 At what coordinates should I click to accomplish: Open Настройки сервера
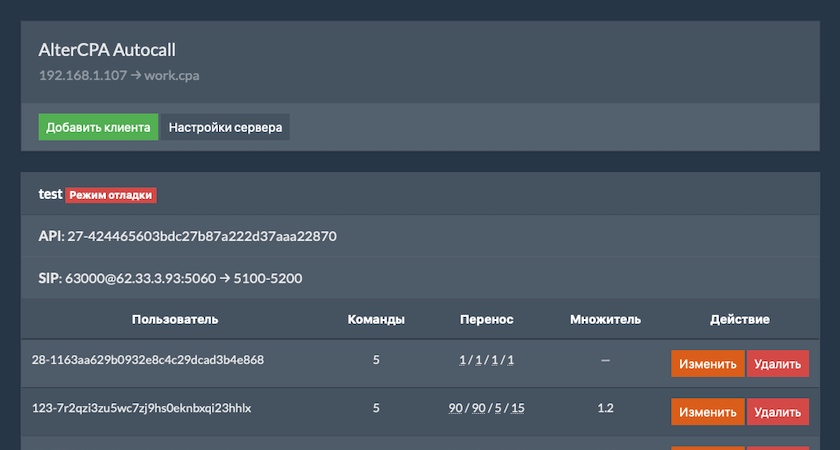point(225,127)
